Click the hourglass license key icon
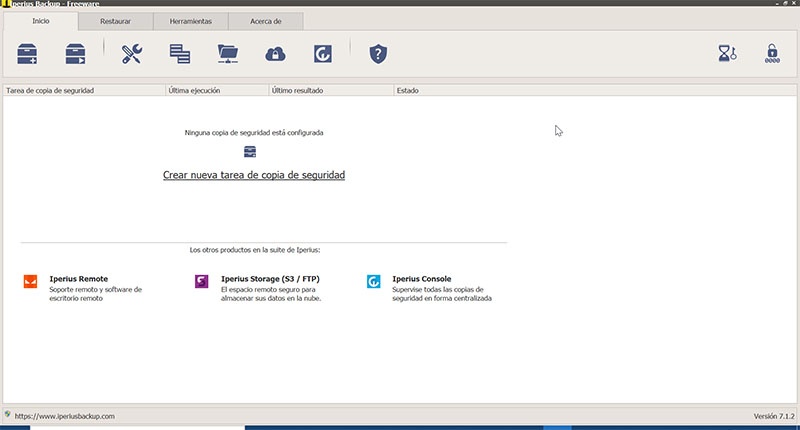Viewport: 800px width, 430px height. (x=727, y=54)
